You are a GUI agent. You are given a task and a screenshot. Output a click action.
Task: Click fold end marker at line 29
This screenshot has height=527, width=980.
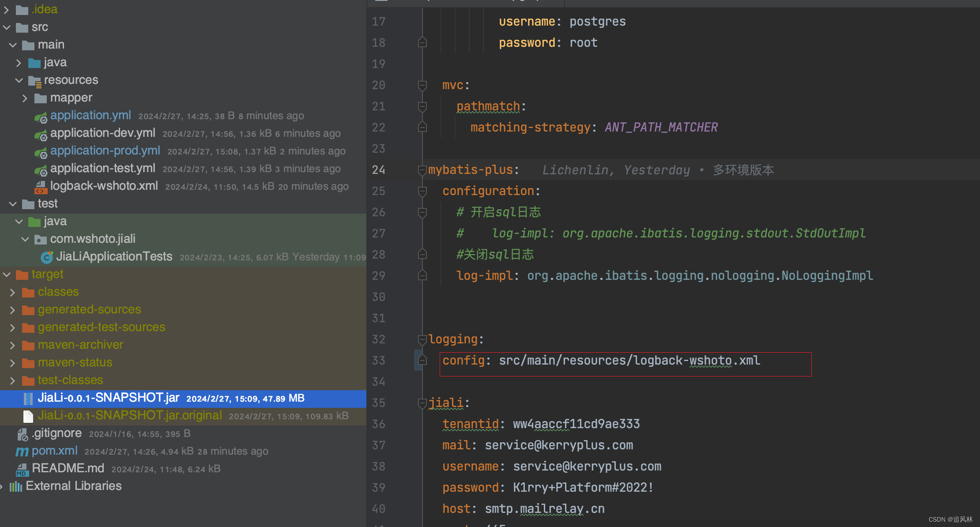422,275
